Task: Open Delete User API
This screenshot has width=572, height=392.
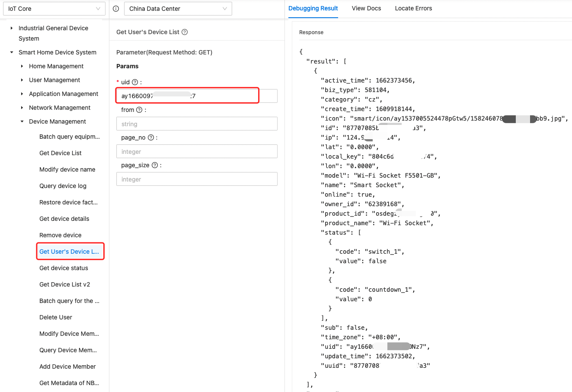Action: click(56, 317)
